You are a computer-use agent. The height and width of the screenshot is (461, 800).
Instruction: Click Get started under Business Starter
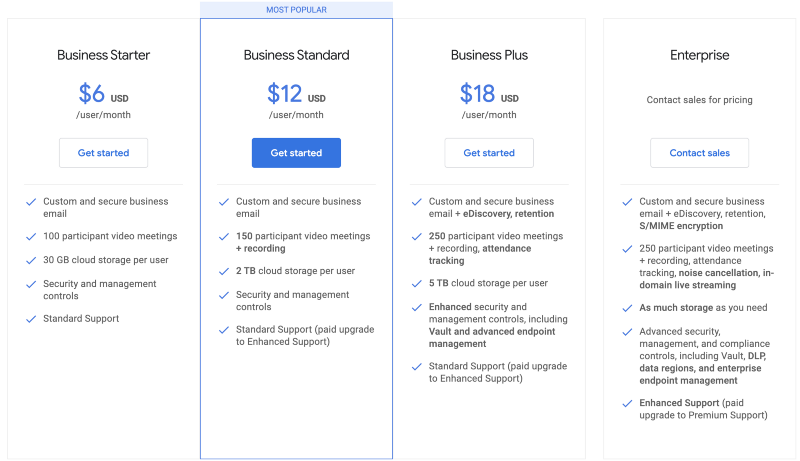click(103, 153)
